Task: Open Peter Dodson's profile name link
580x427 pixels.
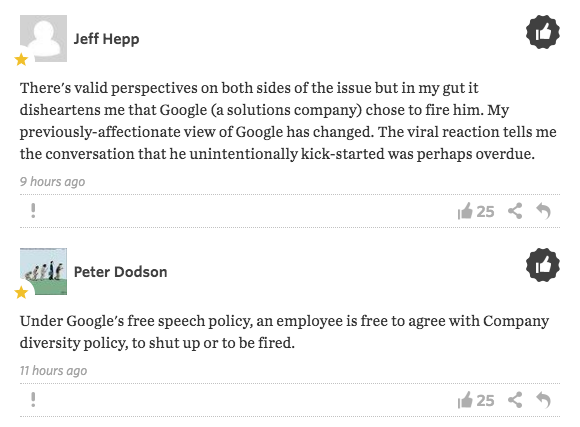Action: (x=121, y=272)
